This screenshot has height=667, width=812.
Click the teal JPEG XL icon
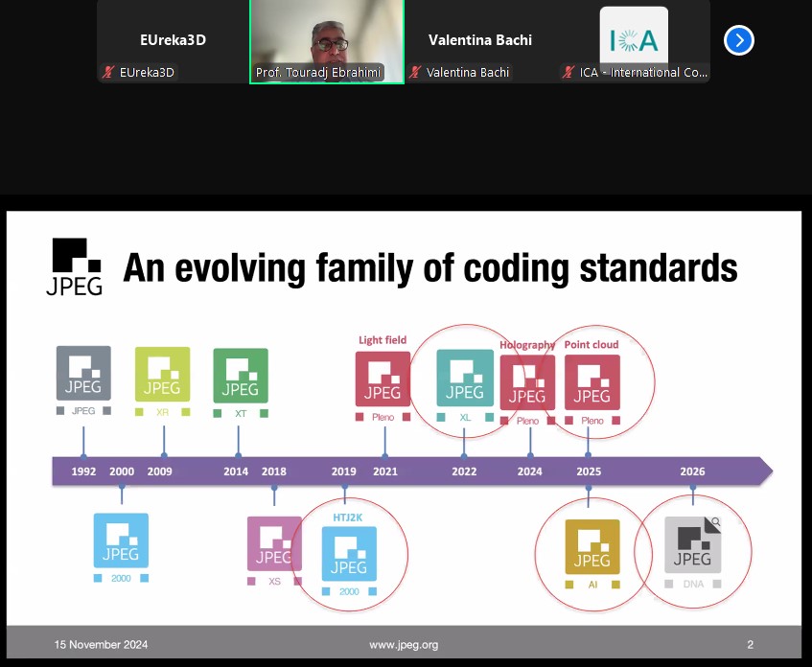[465, 378]
